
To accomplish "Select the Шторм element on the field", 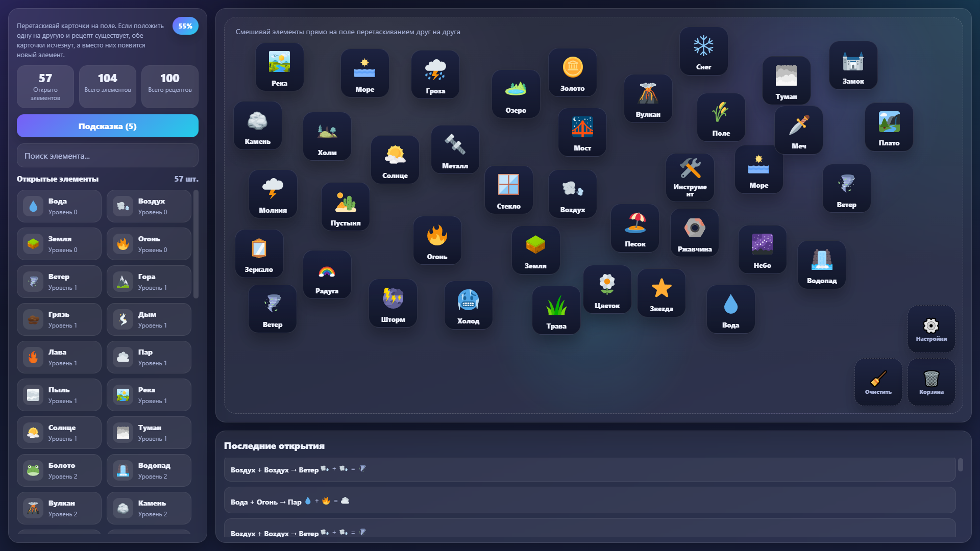I will point(393,303).
